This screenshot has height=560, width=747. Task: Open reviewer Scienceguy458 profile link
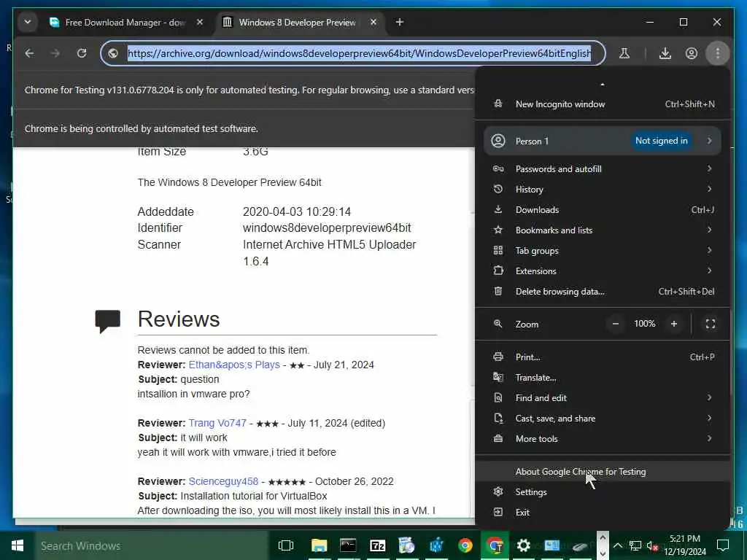coord(223,481)
